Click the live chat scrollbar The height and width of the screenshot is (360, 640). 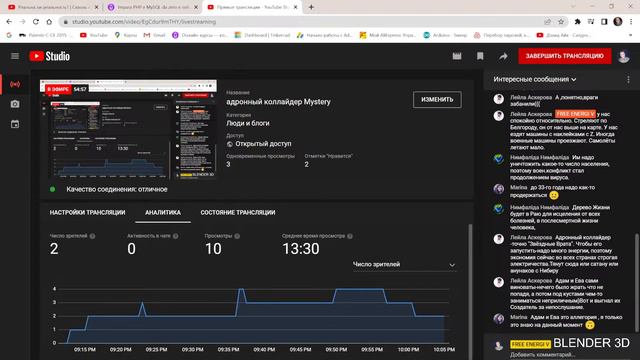point(636,282)
